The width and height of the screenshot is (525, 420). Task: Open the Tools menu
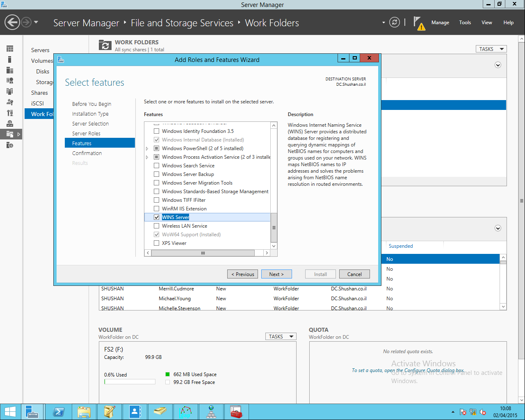(465, 23)
